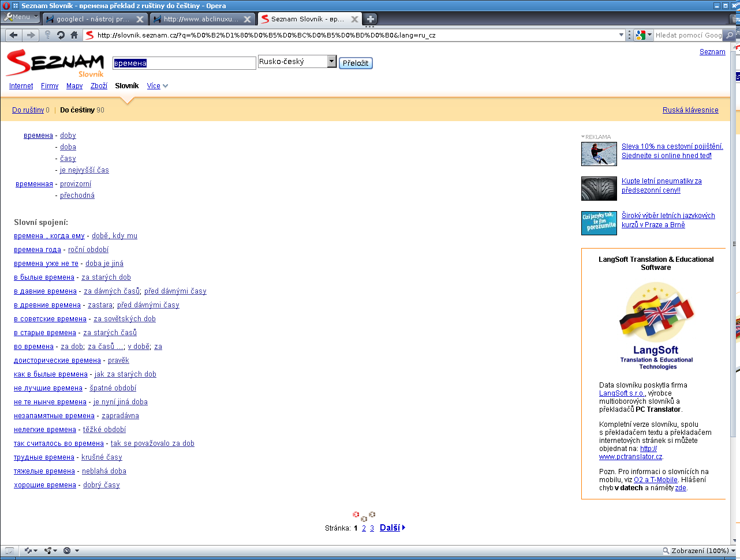Click the Seznam site icon in the address bar

coord(89,35)
